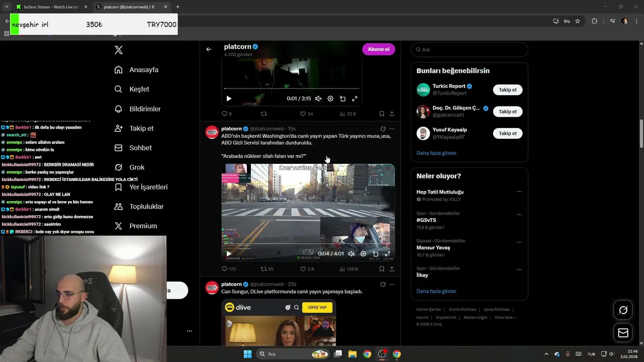The height and width of the screenshot is (362, 644).
Task: Open Yer İşaretleri bookmarks
Action: click(x=141, y=187)
